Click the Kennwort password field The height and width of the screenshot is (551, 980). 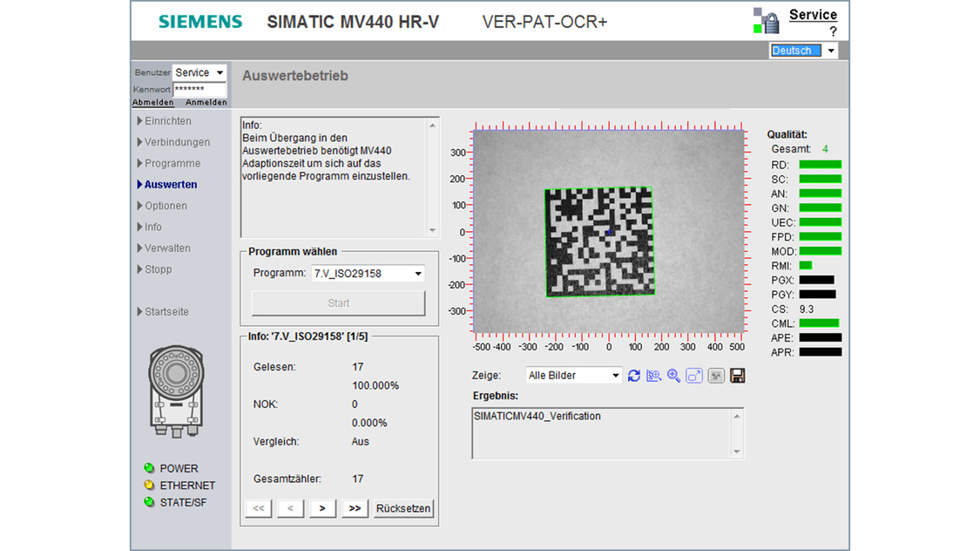tap(199, 90)
